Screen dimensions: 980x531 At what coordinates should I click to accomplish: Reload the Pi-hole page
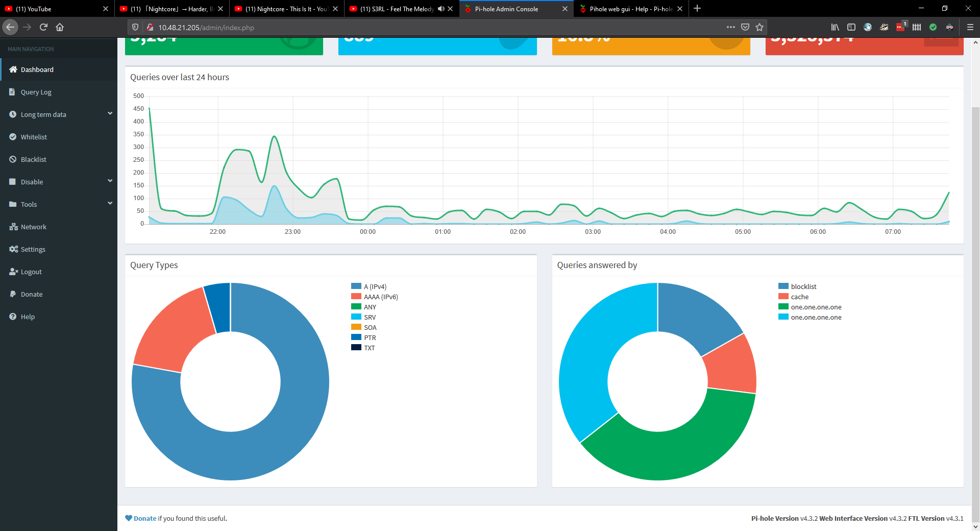coord(43,27)
